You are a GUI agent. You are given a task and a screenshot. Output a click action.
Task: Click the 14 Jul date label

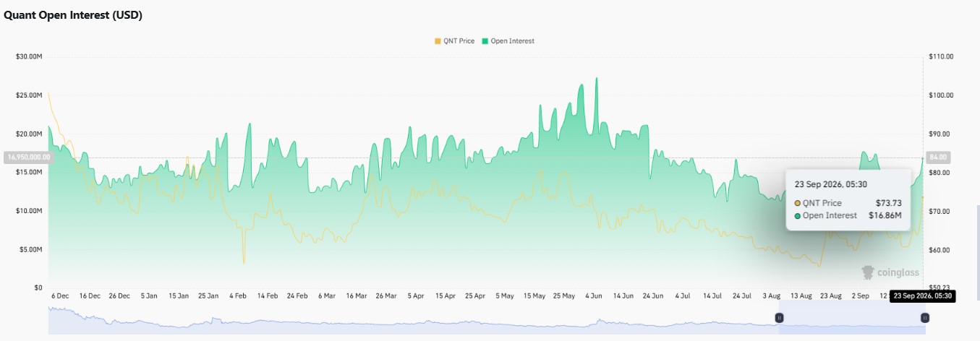(712, 295)
